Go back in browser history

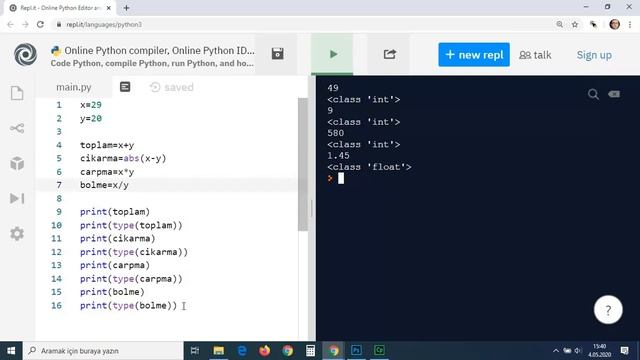(10, 24)
